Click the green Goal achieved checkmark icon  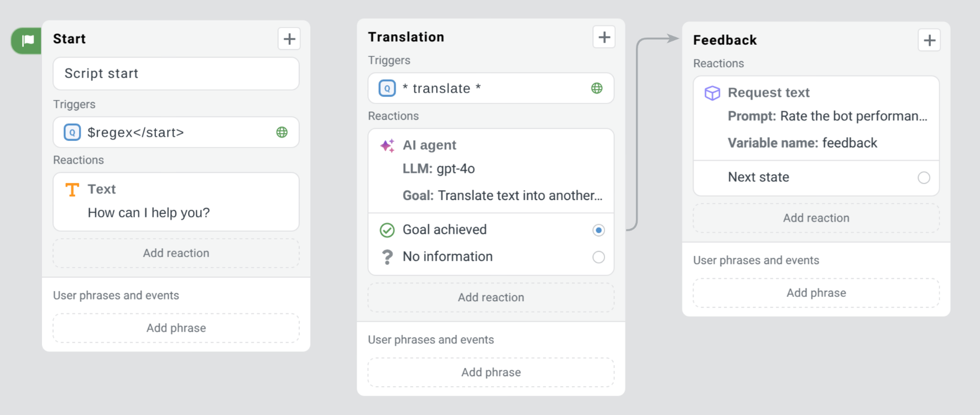[387, 230]
